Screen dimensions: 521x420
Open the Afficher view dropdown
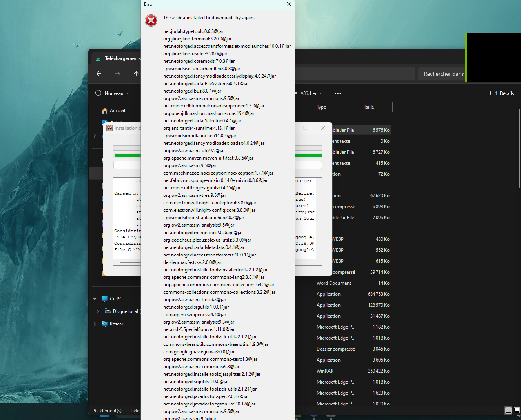click(x=308, y=93)
